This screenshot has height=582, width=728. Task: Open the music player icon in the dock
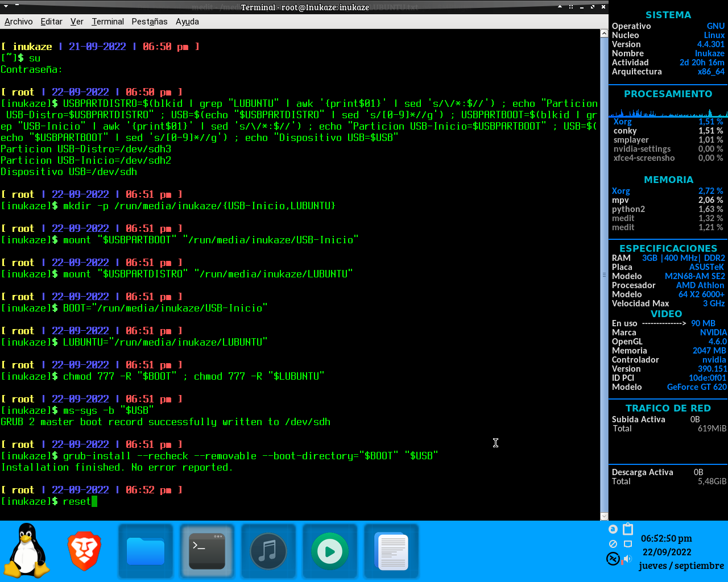(x=268, y=550)
